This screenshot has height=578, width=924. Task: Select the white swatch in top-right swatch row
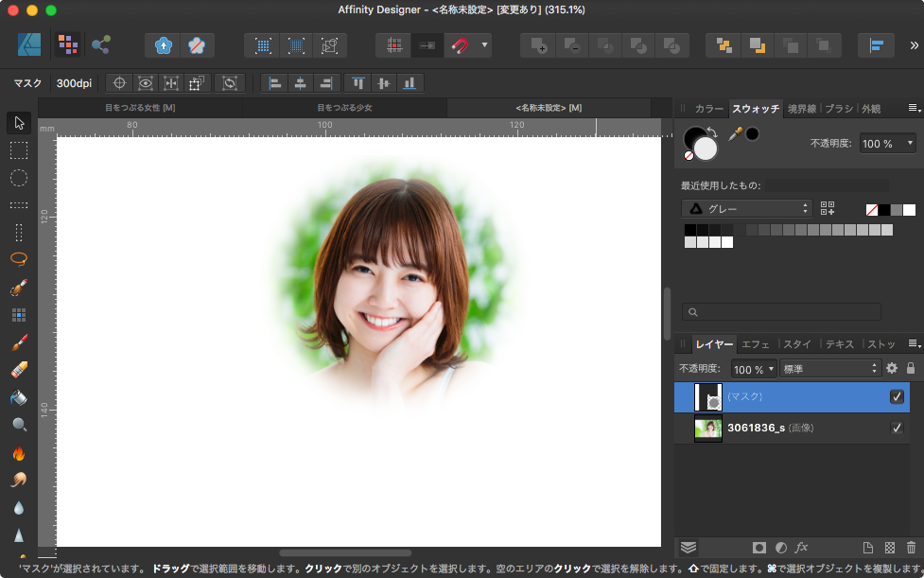909,209
